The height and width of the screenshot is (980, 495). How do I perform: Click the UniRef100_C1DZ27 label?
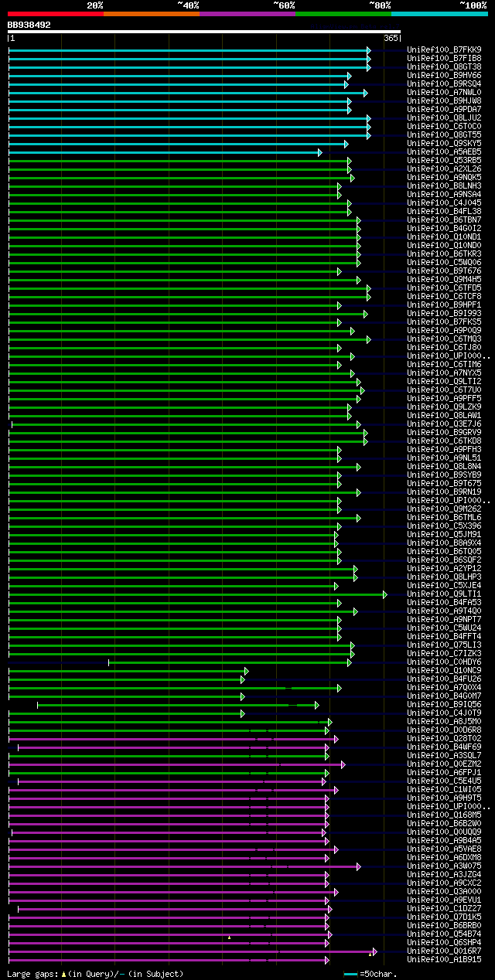point(444,909)
